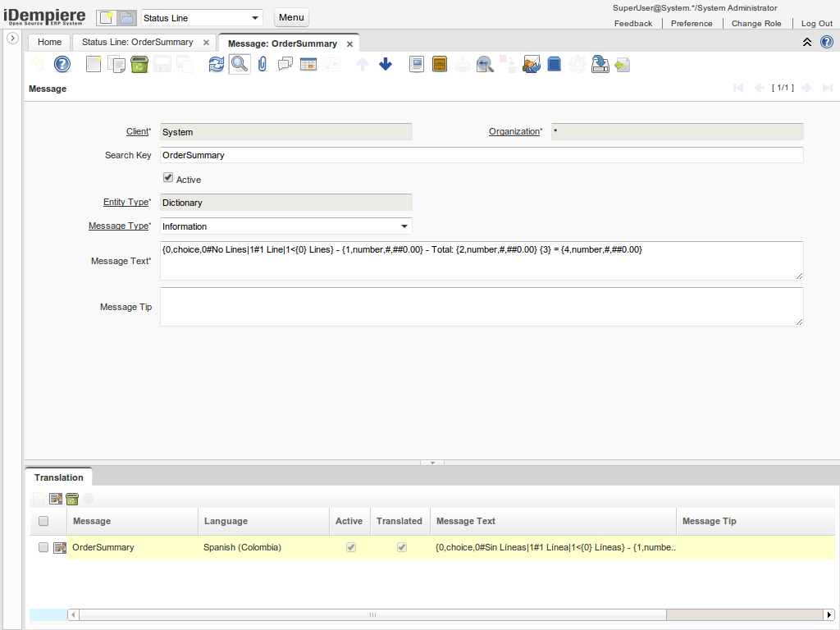Click the Archive viewer icon
Image resolution: width=840 pixels, height=630 pixels.
pos(440,64)
